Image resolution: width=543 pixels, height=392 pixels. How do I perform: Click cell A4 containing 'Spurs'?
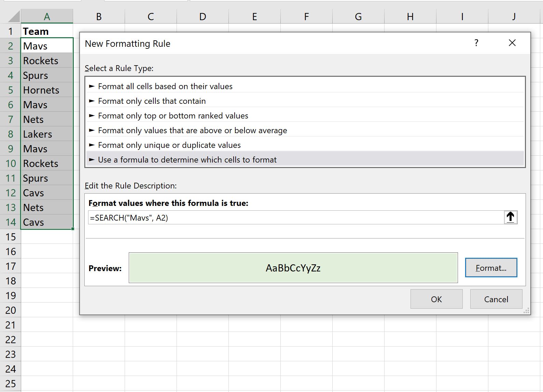coord(47,75)
